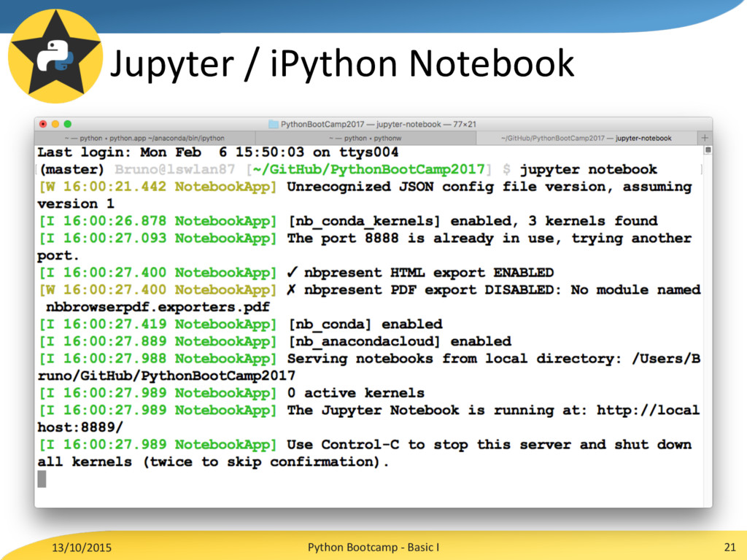Click the '[I 16:00:26.878 NotebookApp]' timestamp
Screen dimensions: 747x560
pyautogui.click(x=158, y=222)
